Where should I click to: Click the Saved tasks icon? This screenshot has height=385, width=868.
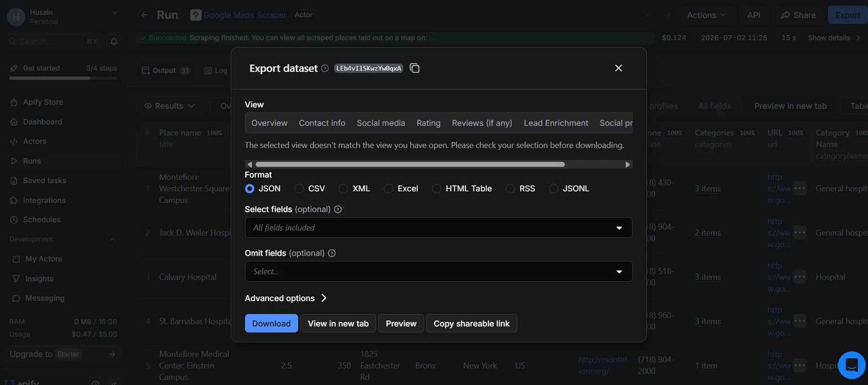(14, 181)
